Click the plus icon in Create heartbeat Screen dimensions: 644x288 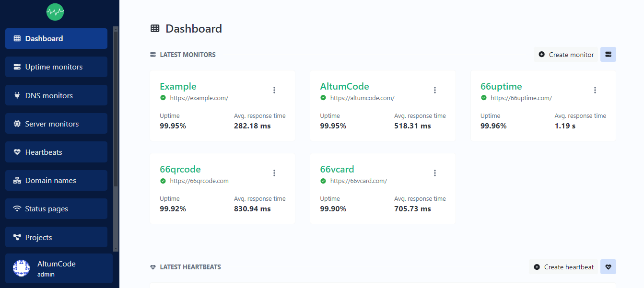[x=537, y=267]
